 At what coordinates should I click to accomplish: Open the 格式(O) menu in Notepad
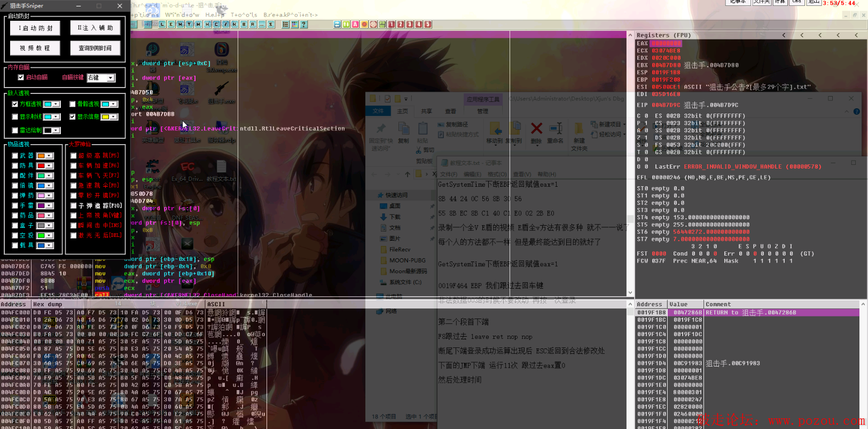pos(497,174)
